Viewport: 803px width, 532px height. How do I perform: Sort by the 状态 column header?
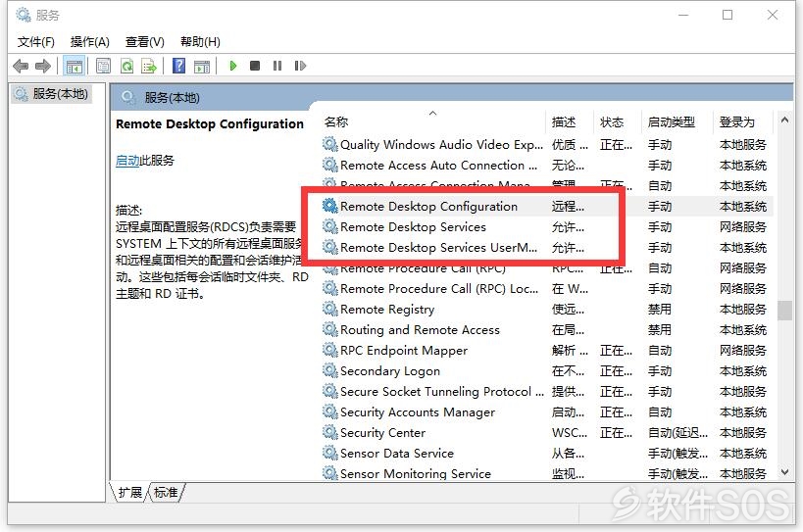click(x=612, y=121)
